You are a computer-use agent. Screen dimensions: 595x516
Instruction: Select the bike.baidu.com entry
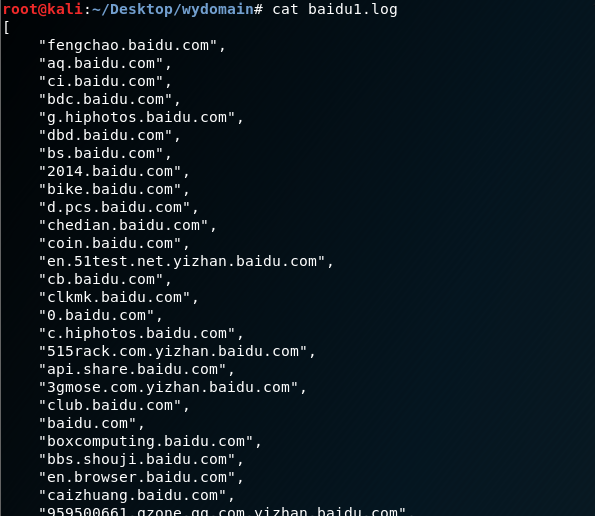point(114,189)
